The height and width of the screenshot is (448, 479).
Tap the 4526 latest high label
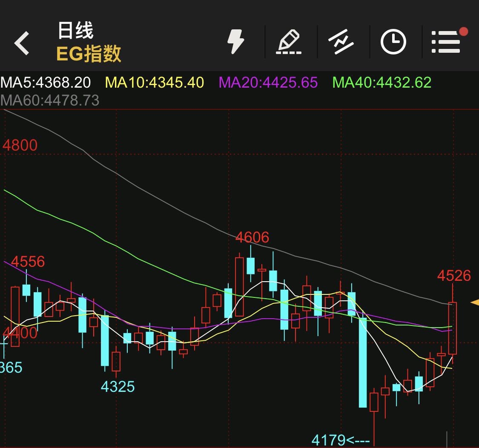coord(454,276)
